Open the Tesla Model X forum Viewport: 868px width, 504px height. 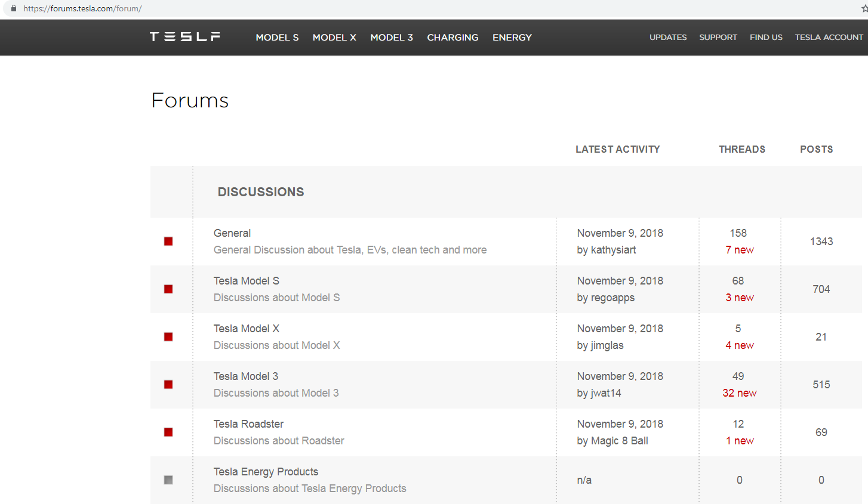tap(247, 329)
